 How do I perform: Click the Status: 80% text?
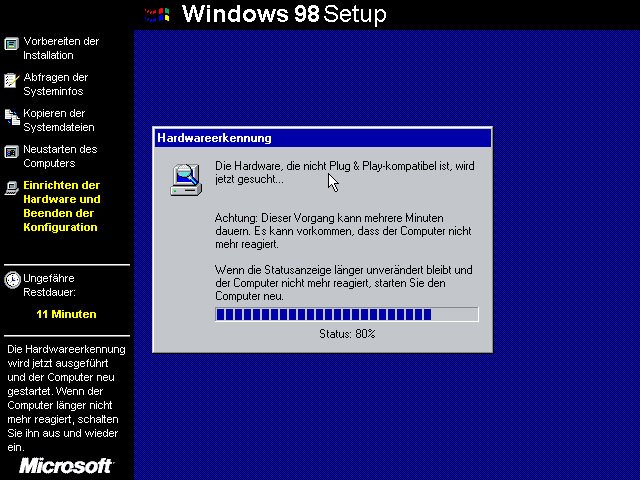click(347, 333)
